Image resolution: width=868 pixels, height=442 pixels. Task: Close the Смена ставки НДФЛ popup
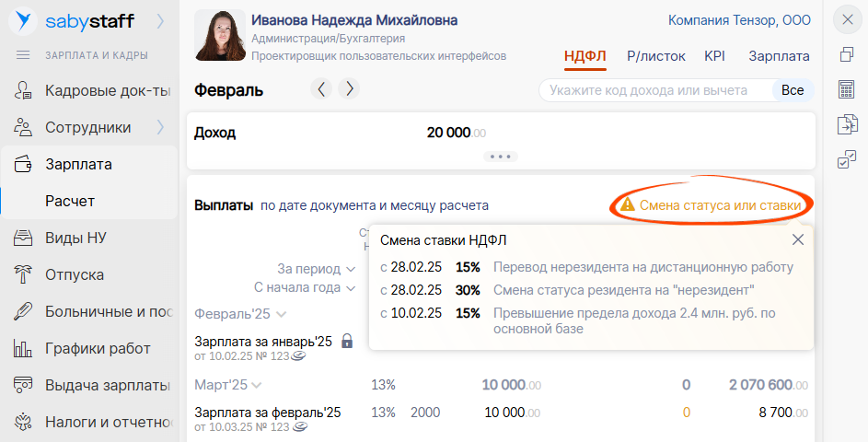click(798, 239)
